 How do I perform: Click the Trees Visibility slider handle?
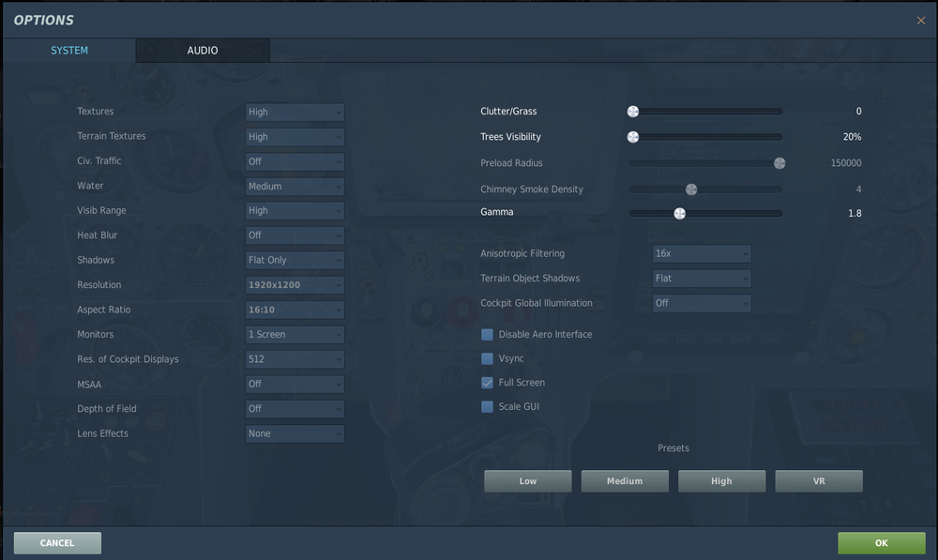click(633, 136)
